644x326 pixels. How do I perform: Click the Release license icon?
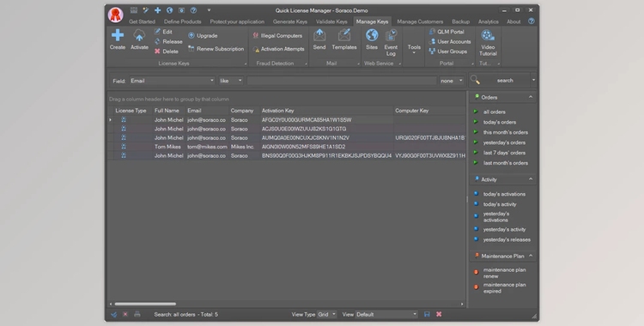(157, 41)
